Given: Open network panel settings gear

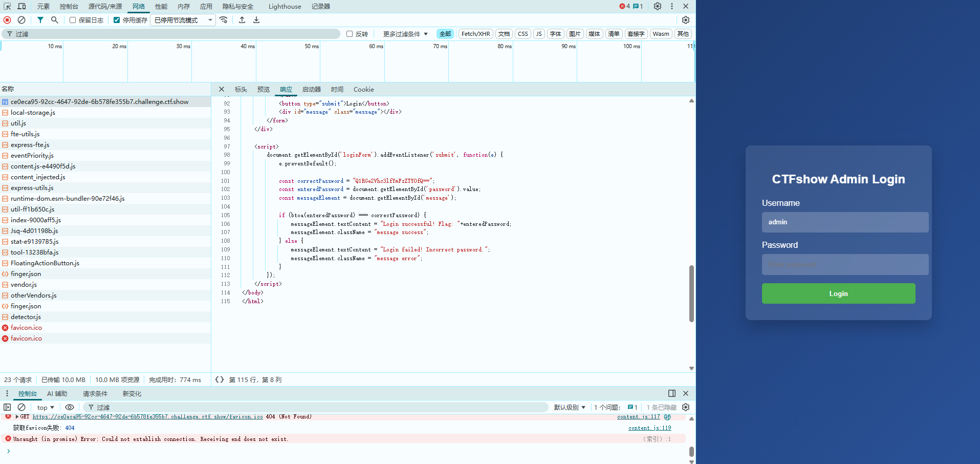Looking at the screenshot, I should 686,20.
